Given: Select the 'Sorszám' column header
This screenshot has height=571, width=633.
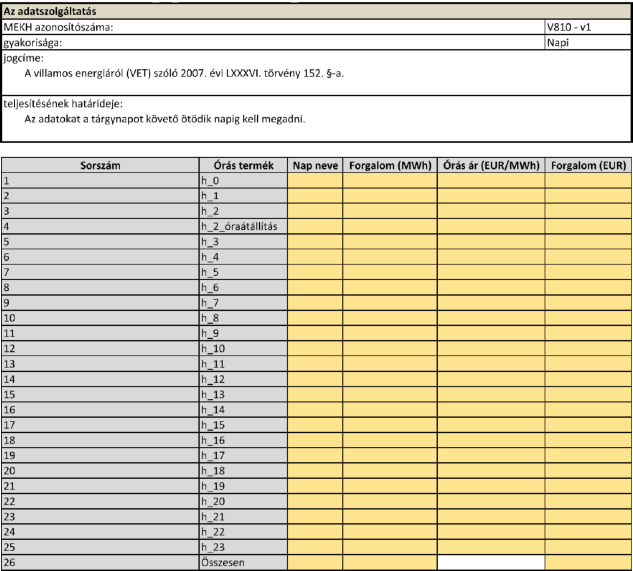Looking at the screenshot, I should click(100, 165).
